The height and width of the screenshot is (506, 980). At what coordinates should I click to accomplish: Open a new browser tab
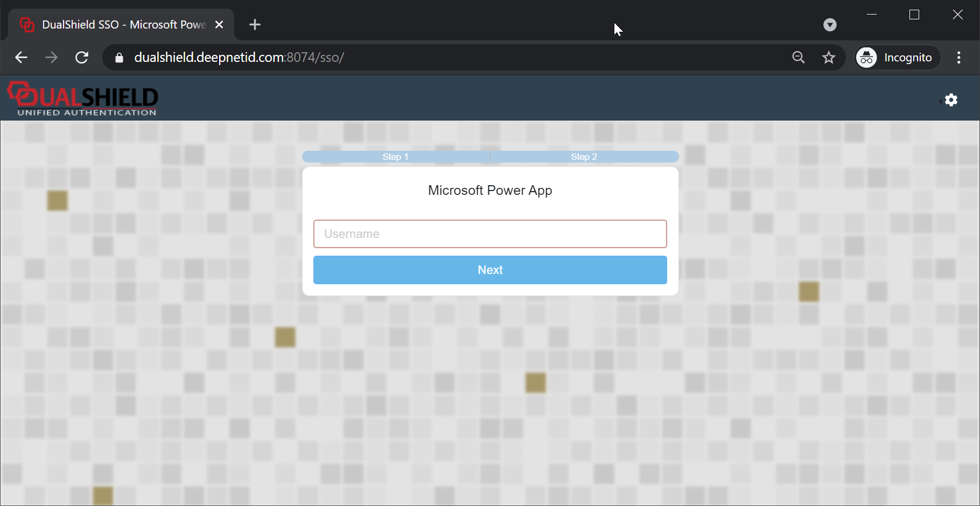click(x=255, y=25)
